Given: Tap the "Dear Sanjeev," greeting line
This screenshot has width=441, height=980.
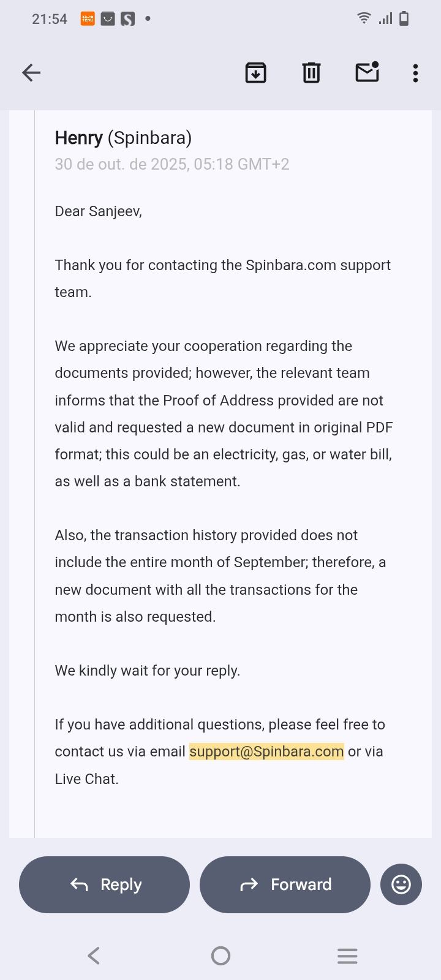Looking at the screenshot, I should 98,211.
